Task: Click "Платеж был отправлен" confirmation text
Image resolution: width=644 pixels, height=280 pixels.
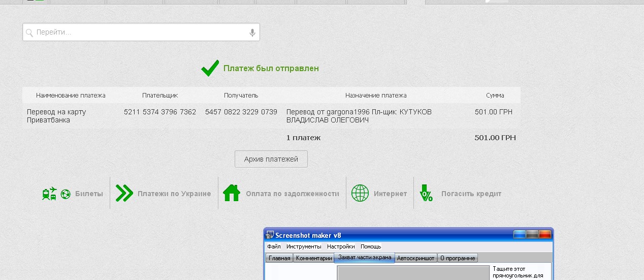Action: tap(271, 68)
